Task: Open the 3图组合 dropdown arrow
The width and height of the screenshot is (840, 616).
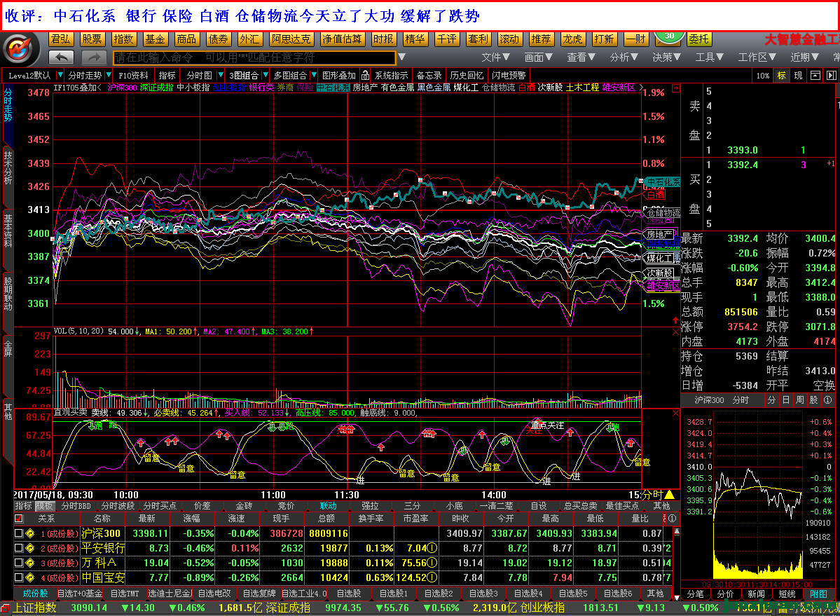Action: 265,76
